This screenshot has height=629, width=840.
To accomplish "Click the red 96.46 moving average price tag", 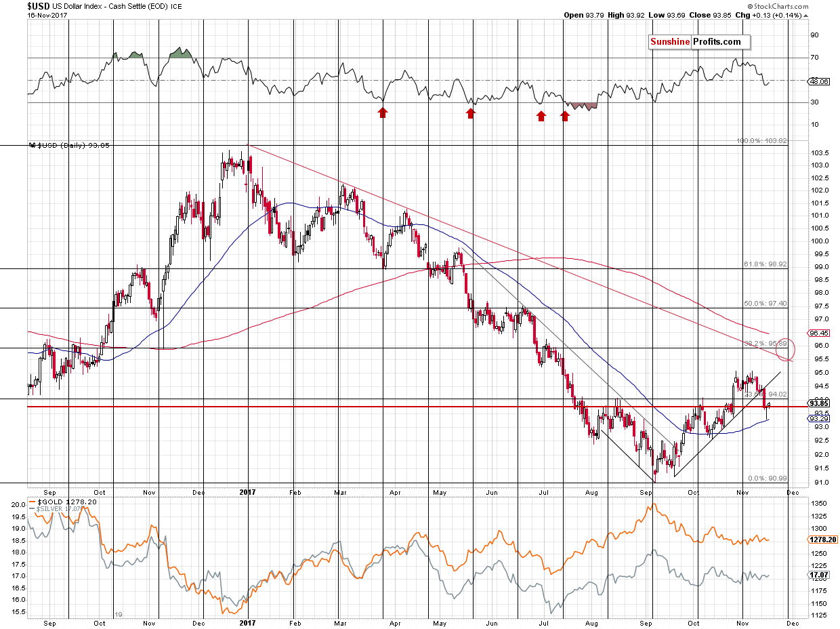I will coord(820,333).
